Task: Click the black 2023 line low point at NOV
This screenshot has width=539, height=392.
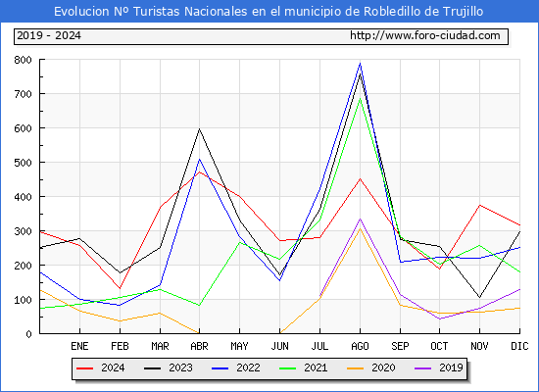Action: tap(479, 298)
